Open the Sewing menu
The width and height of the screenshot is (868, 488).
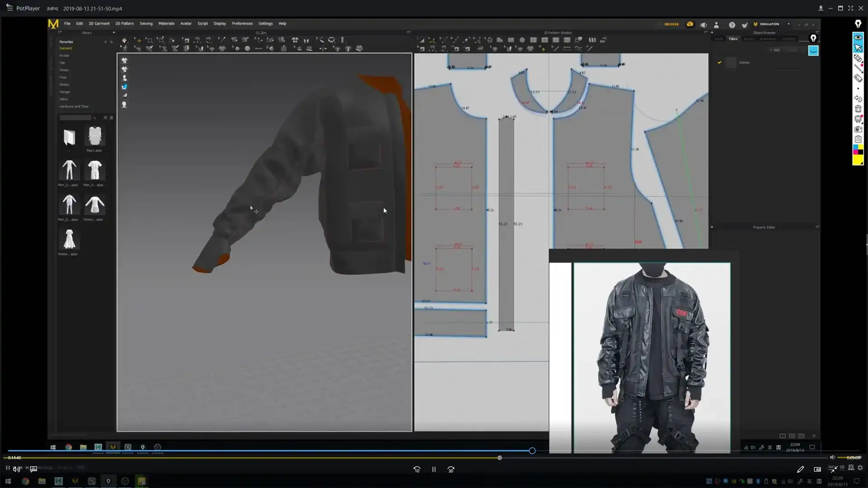[x=146, y=23]
